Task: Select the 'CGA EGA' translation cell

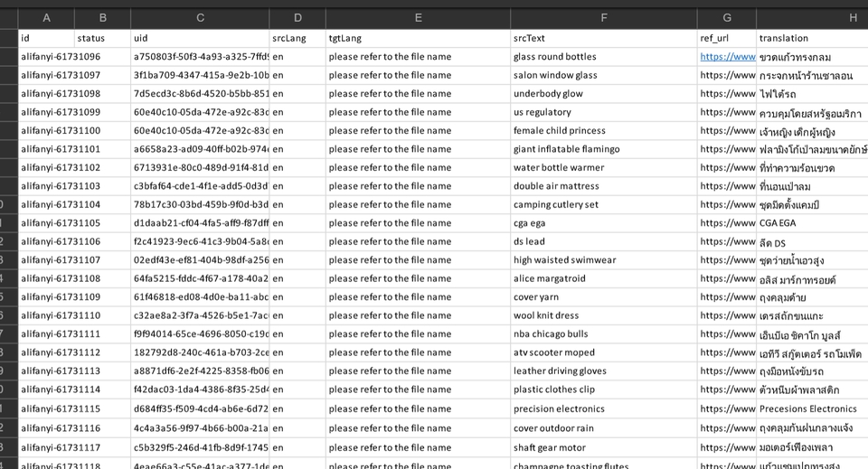Action: pyautogui.click(x=812, y=223)
